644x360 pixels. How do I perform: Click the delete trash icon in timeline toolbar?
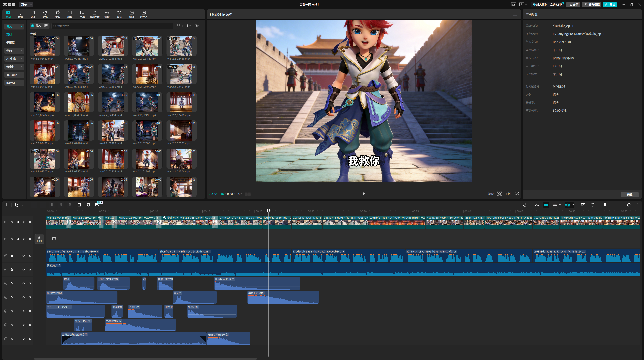point(79,205)
